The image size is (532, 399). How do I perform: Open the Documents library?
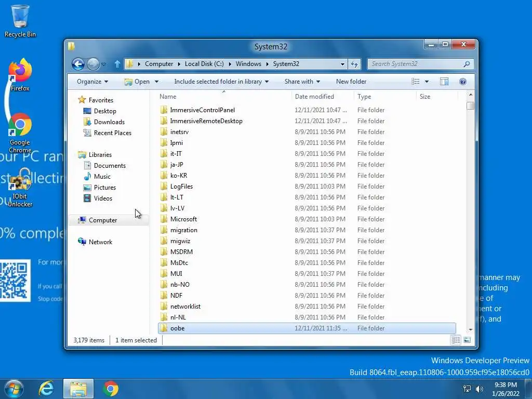[x=110, y=166]
